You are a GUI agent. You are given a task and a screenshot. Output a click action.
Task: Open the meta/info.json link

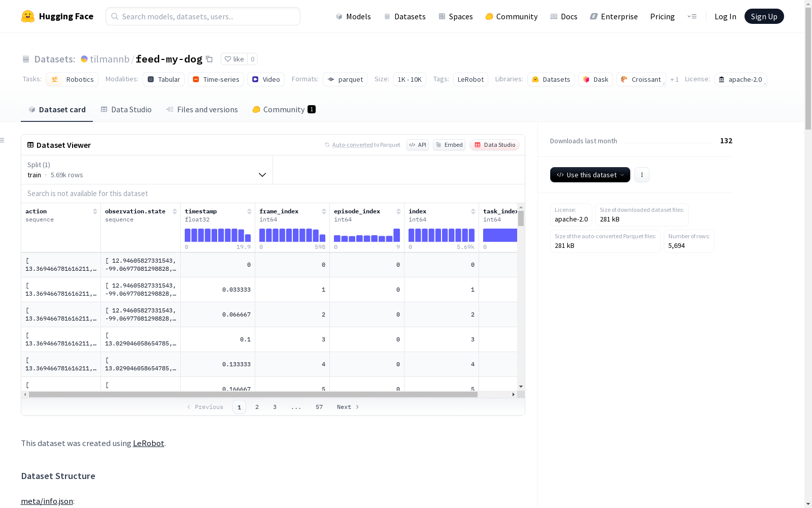pos(47,501)
